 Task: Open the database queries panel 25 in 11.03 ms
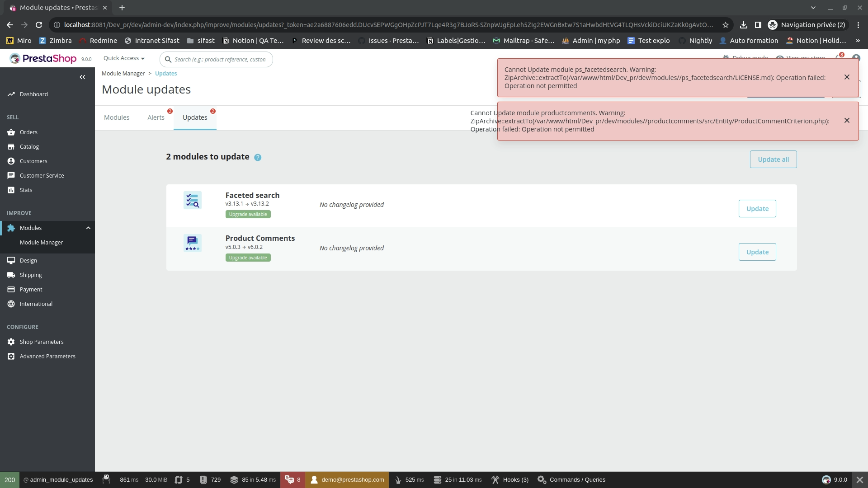(458, 480)
